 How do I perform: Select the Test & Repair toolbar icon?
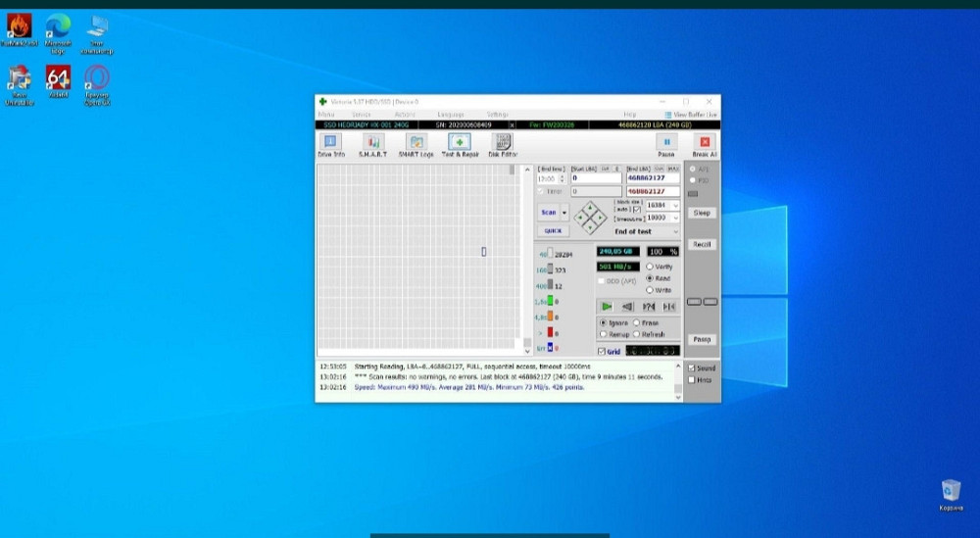(460, 145)
